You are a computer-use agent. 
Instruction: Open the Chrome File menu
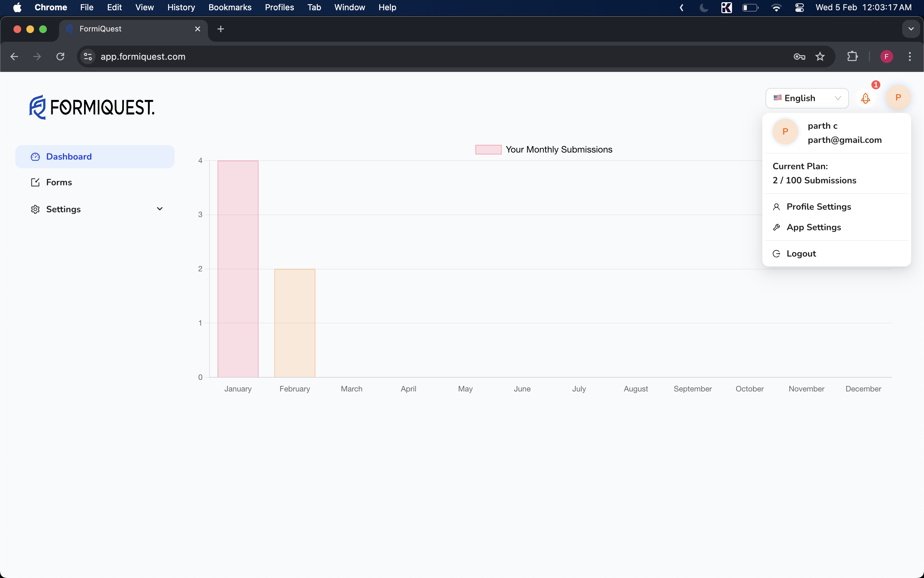(87, 7)
